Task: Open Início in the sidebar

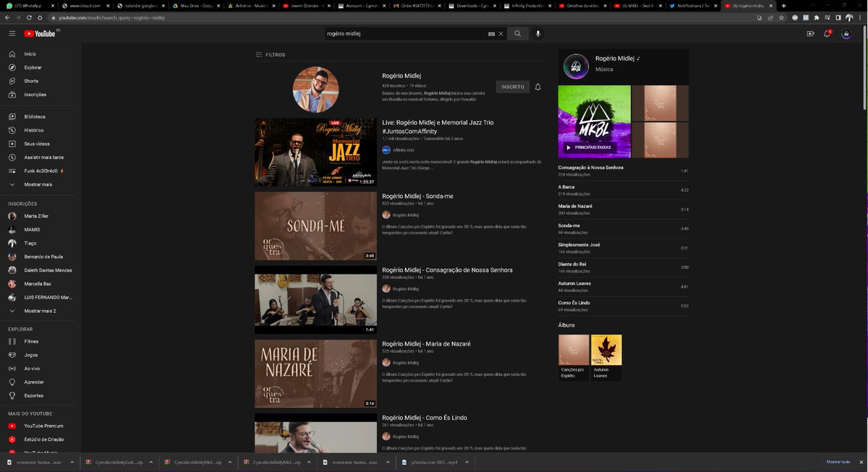Action: [41, 53]
